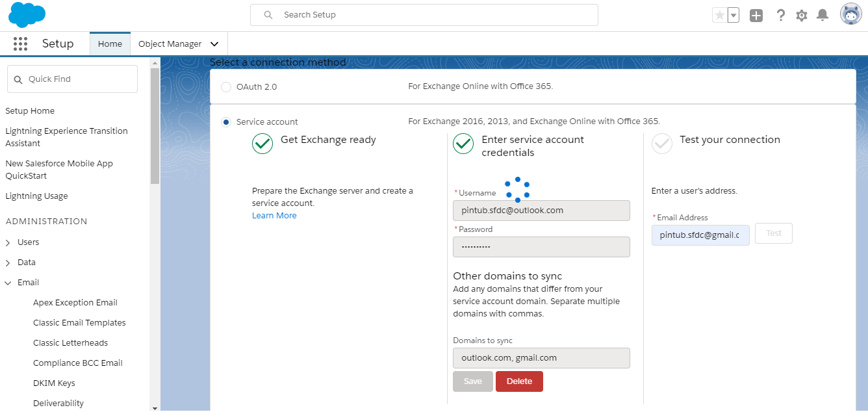Image resolution: width=868 pixels, height=412 pixels.
Task: Open Classic Email Templates
Action: (x=79, y=323)
